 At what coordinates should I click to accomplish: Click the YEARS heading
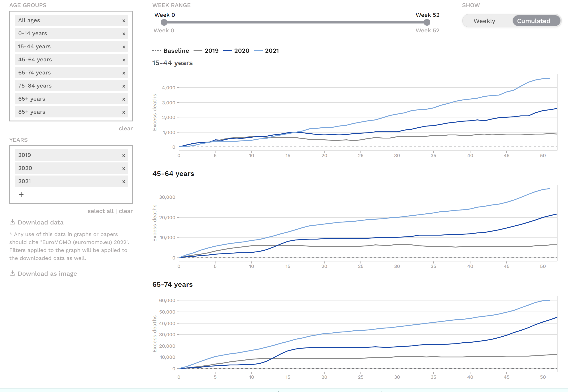(18, 140)
